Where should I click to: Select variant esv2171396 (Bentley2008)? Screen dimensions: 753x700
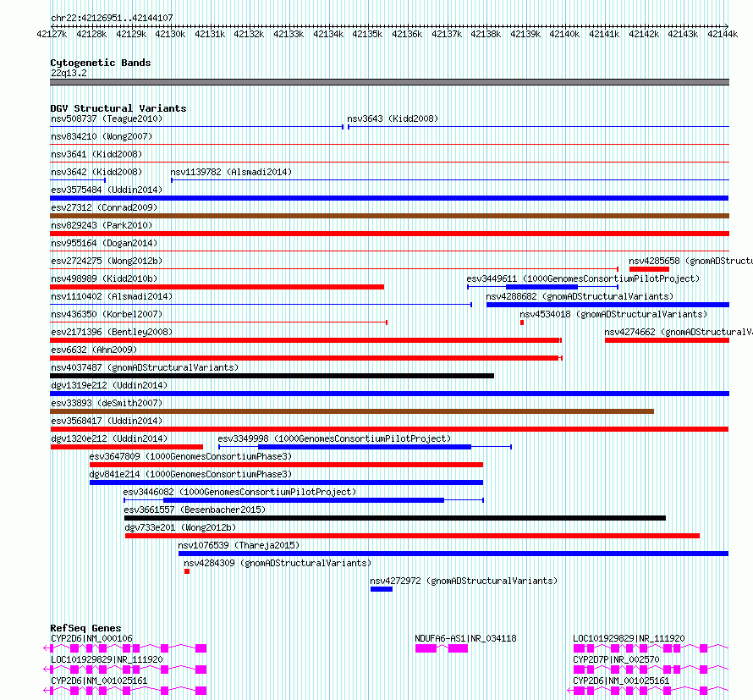(112, 332)
